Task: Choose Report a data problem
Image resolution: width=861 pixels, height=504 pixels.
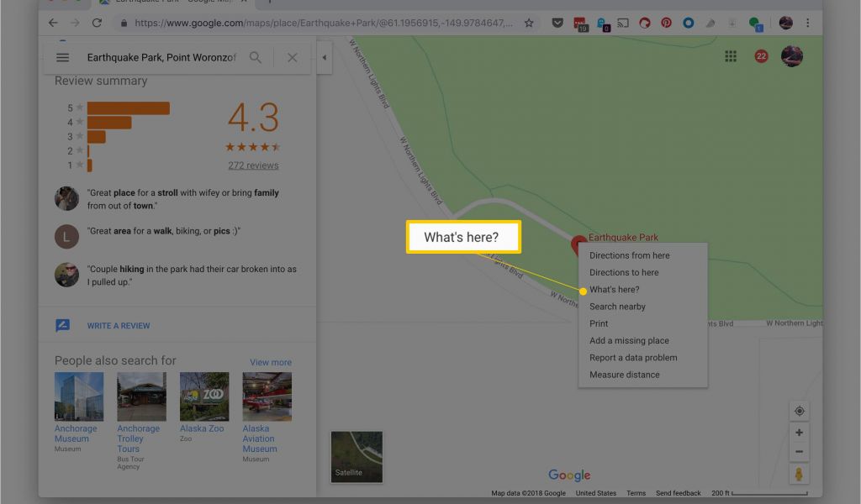Action: (x=633, y=358)
